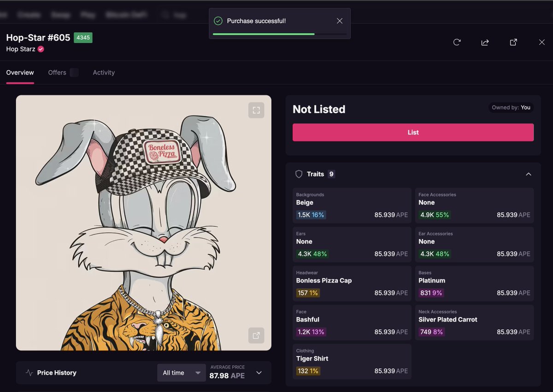Expand the Price History chevron
Viewport: 553px width, 392px height.
[259, 373]
